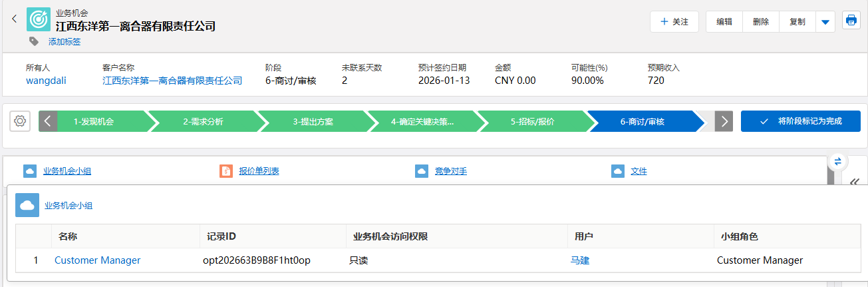Viewport: 868px width, 287px height.
Task: Open stage path settings gear
Action: [20, 121]
